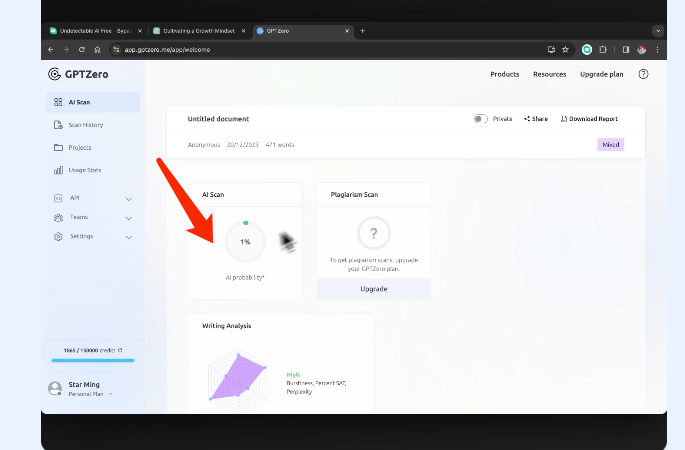Image resolution: width=685 pixels, height=450 pixels.
Task: Refresh the credits counter icon
Action: pos(120,350)
